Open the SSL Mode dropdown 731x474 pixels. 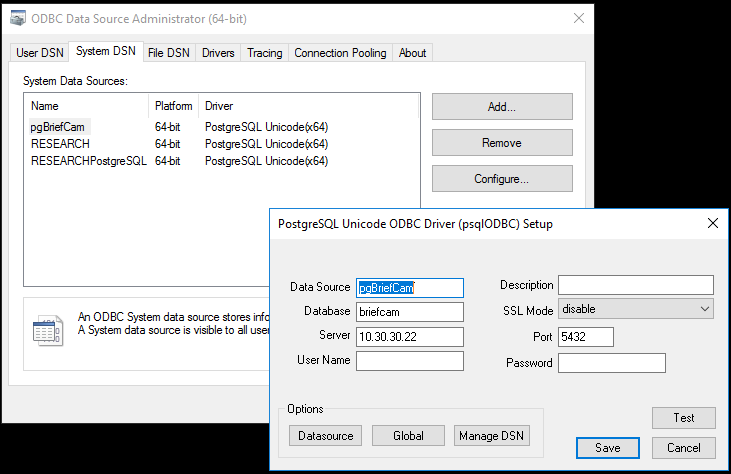[636, 309]
